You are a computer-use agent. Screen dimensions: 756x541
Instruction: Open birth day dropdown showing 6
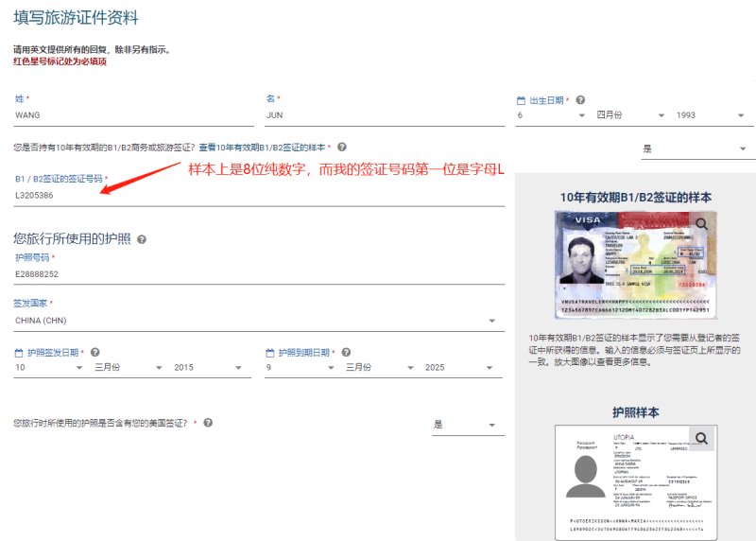(551, 115)
